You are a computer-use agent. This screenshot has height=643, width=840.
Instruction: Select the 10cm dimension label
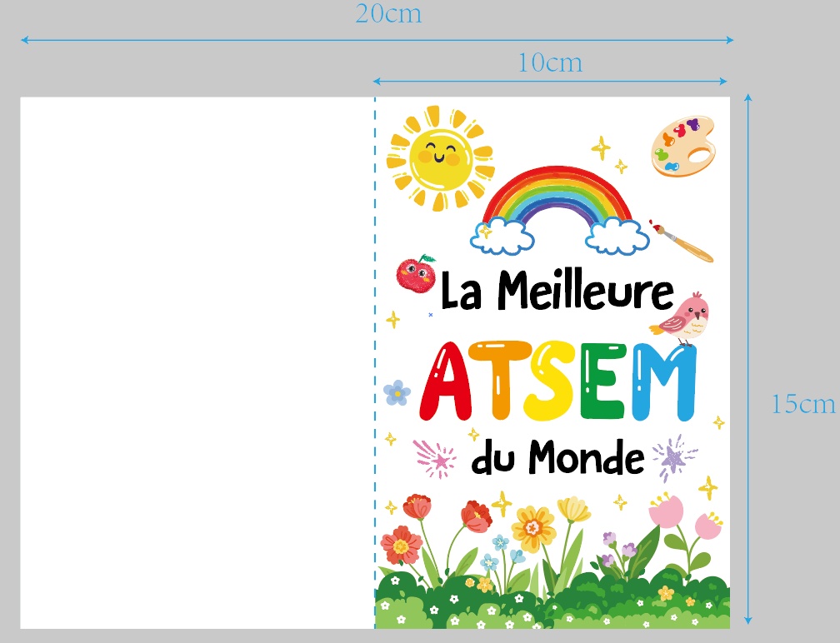[550, 63]
